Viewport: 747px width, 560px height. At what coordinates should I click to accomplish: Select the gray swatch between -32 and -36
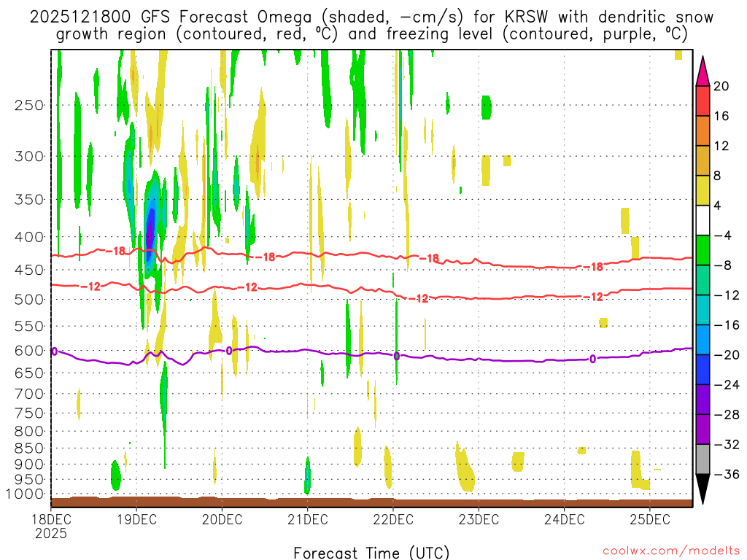[x=703, y=459]
